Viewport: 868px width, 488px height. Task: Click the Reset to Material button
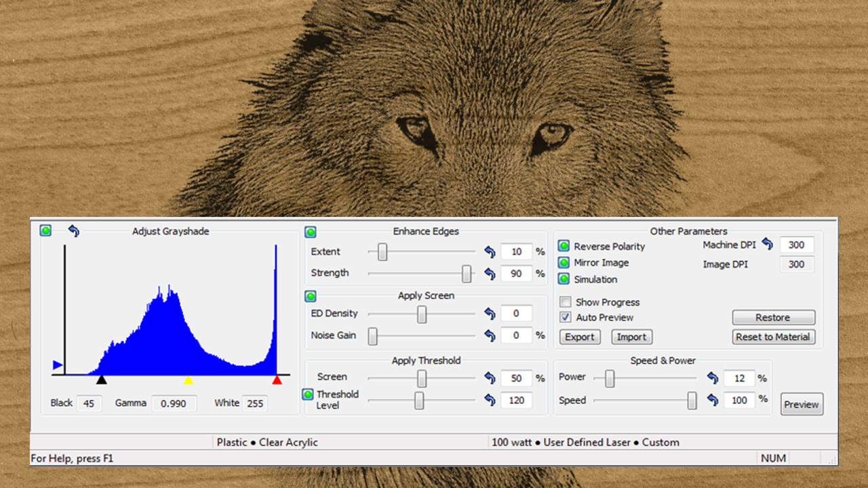(774, 337)
